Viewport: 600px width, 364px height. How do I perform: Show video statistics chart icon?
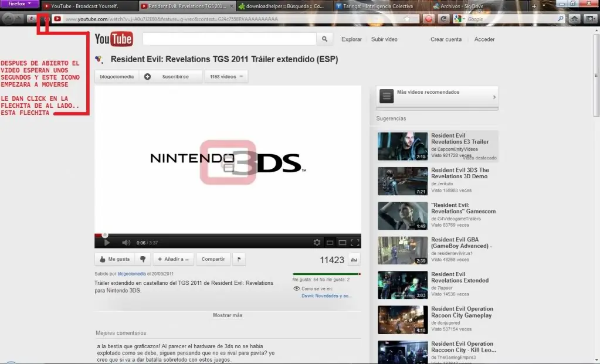pyautogui.click(x=354, y=260)
